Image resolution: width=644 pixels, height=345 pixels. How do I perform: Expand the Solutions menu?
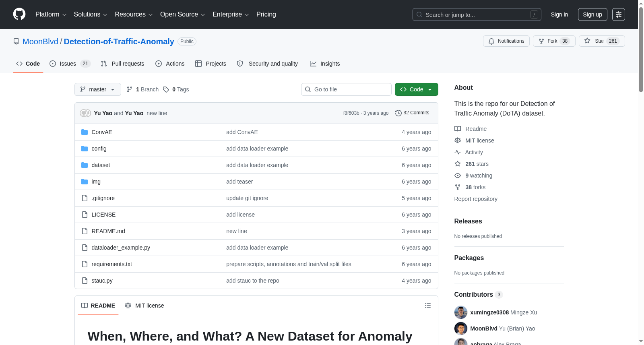[91, 14]
